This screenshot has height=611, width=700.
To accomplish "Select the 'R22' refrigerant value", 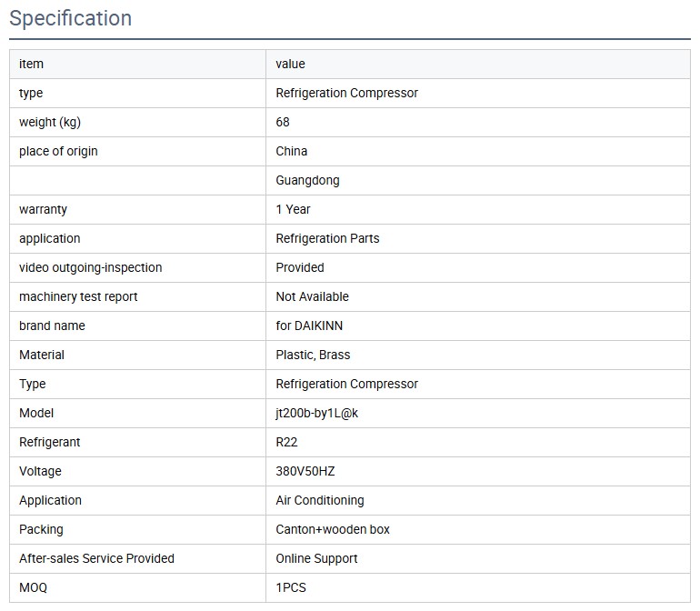I will click(286, 442).
